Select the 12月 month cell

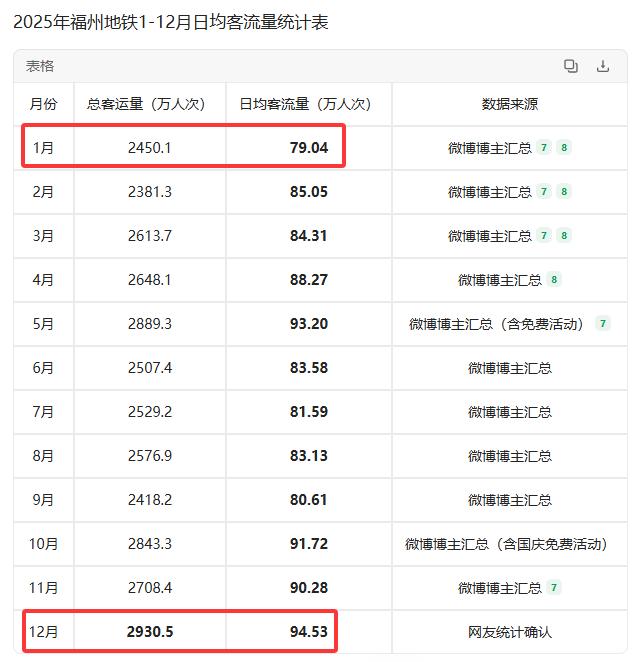pyautogui.click(x=43, y=632)
